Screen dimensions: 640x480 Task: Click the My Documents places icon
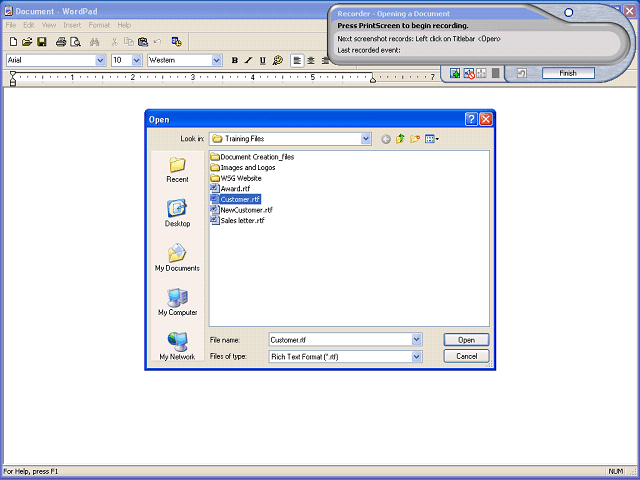coord(177,258)
